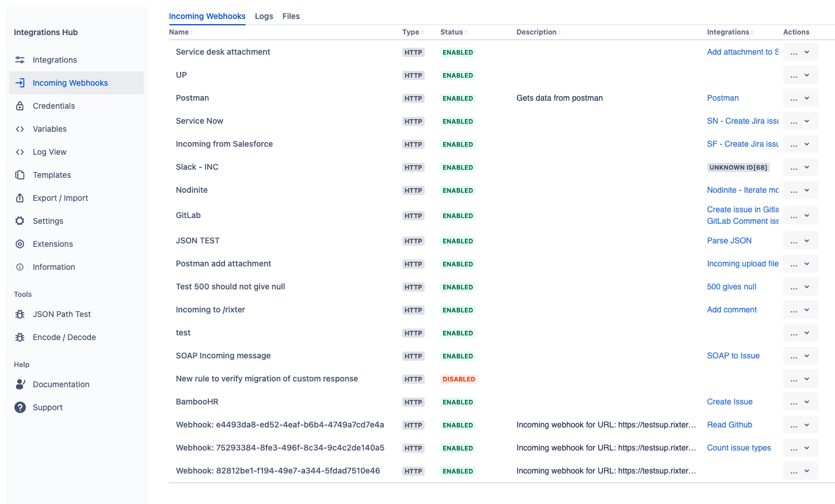This screenshot has width=835, height=504.
Task: Open the Nodinite - Iterate integration link
Action: point(743,190)
